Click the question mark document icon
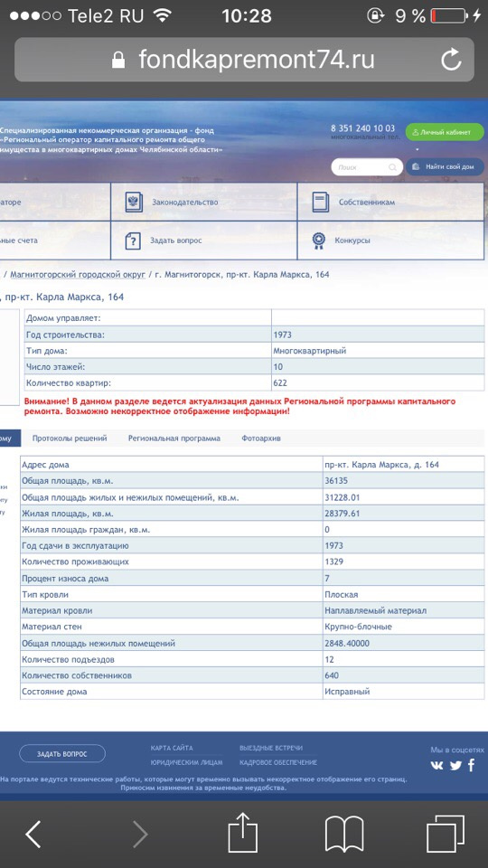 point(134,241)
